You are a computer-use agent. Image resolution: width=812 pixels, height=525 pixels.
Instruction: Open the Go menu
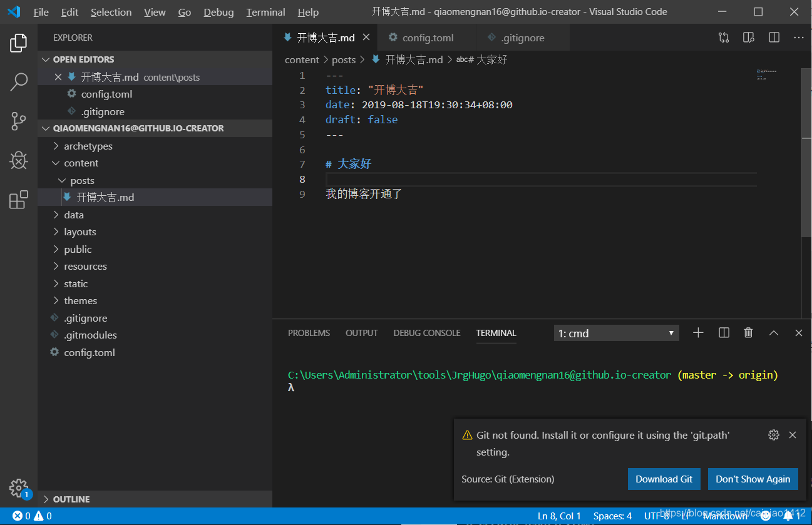(185, 12)
